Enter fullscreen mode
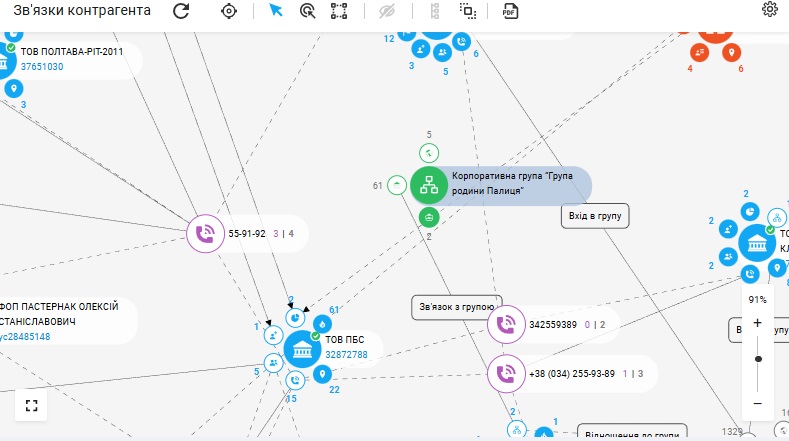789x441 pixels. (31, 405)
